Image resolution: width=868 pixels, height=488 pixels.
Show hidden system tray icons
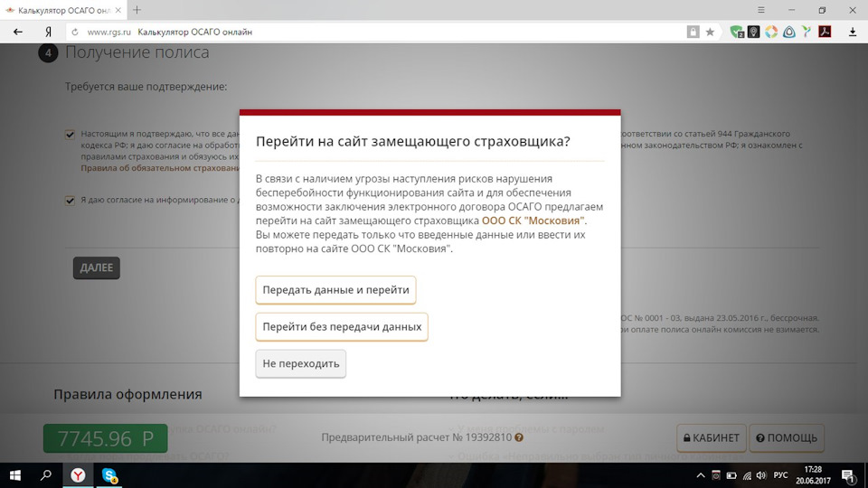point(700,476)
